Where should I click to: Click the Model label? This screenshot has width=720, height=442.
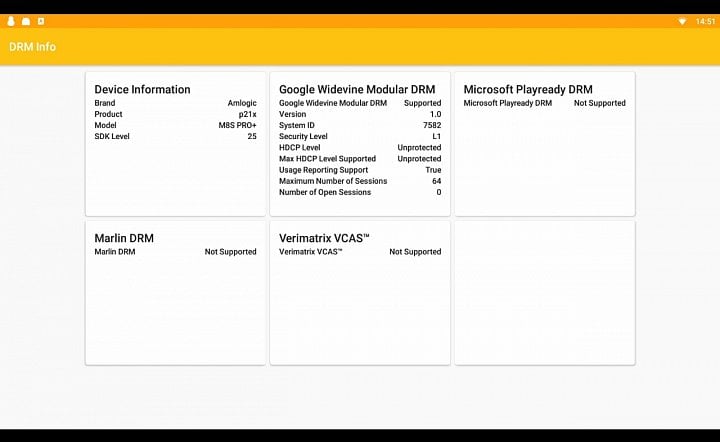pos(105,125)
